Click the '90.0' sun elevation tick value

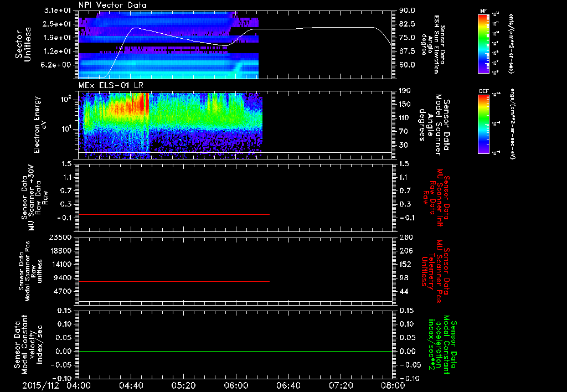407,11
